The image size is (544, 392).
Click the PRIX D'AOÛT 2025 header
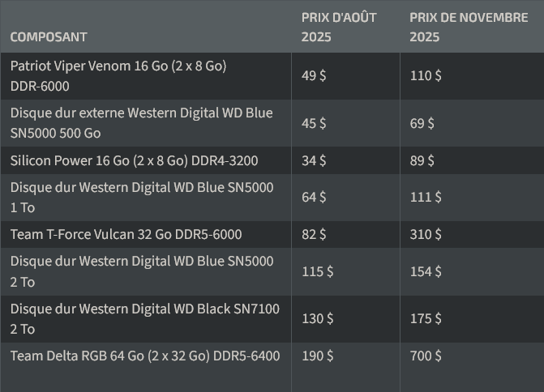tap(339, 27)
